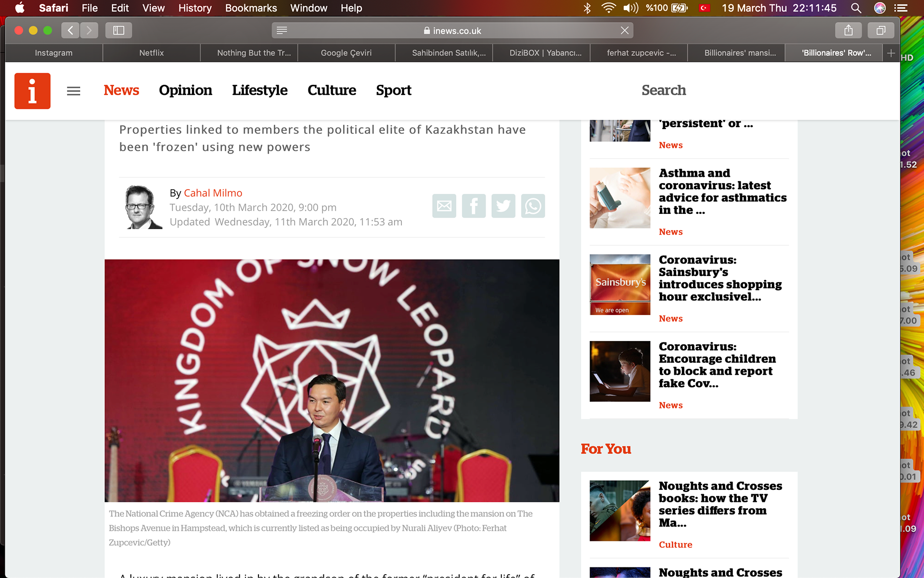This screenshot has width=924, height=578.
Task: Toggle Reader view in address bar
Action: pyautogui.click(x=282, y=30)
